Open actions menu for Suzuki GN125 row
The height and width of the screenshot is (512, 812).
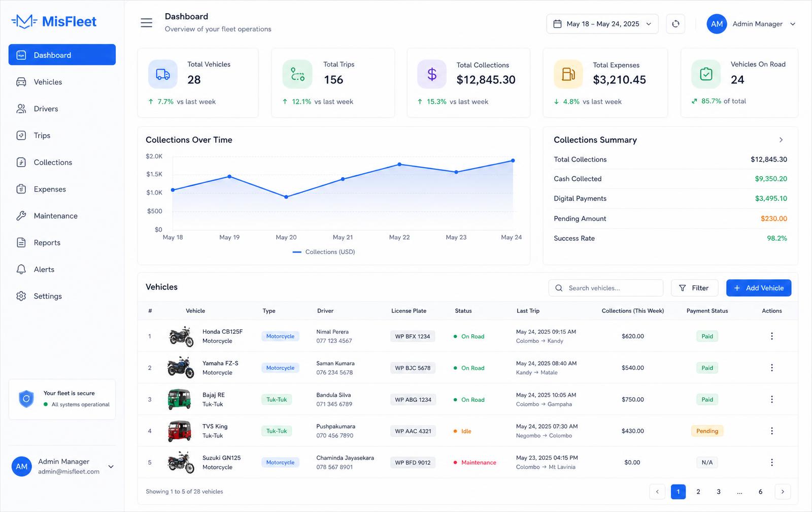(772, 462)
